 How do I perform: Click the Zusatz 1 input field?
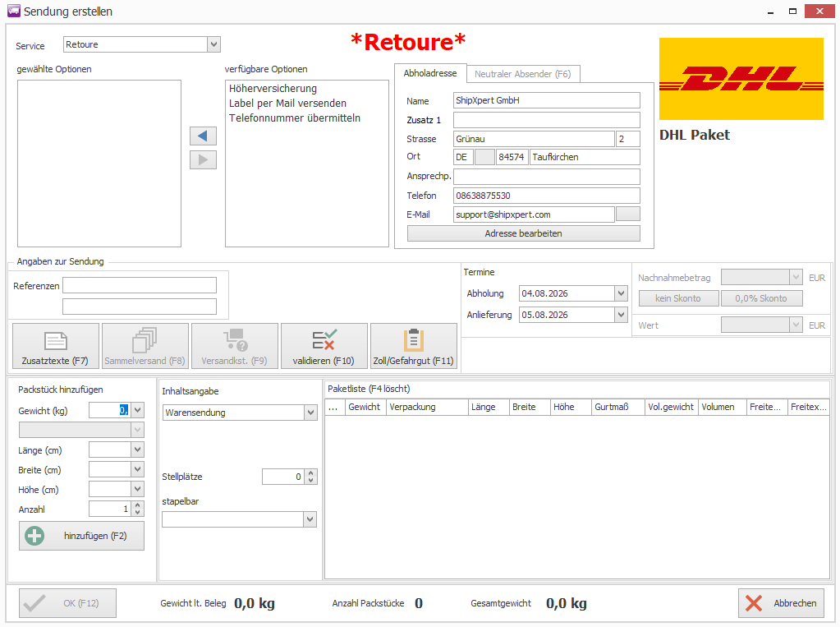click(x=546, y=120)
